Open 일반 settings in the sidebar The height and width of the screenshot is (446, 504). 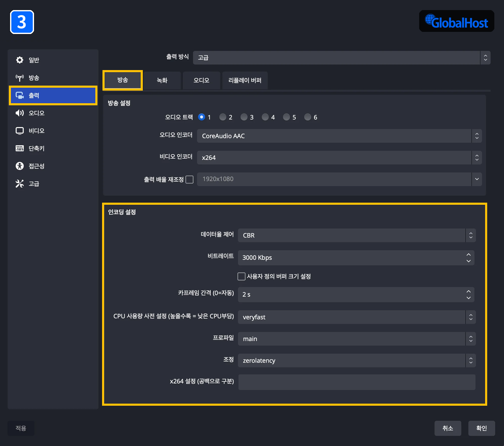point(53,60)
